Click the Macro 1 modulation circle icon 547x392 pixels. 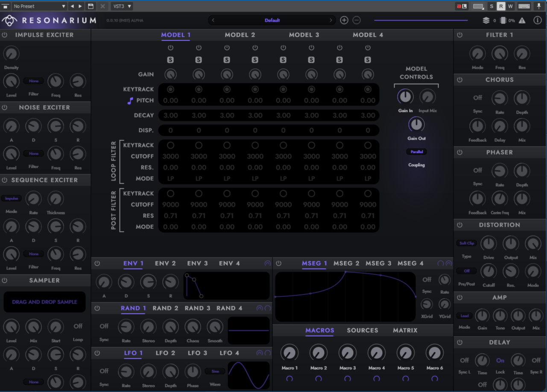point(290,379)
